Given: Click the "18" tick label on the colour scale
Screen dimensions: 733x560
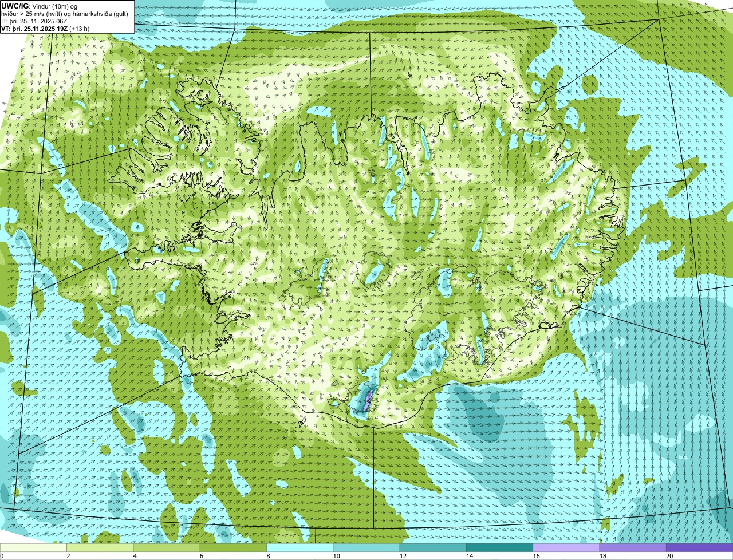Looking at the screenshot, I should 602,556.
